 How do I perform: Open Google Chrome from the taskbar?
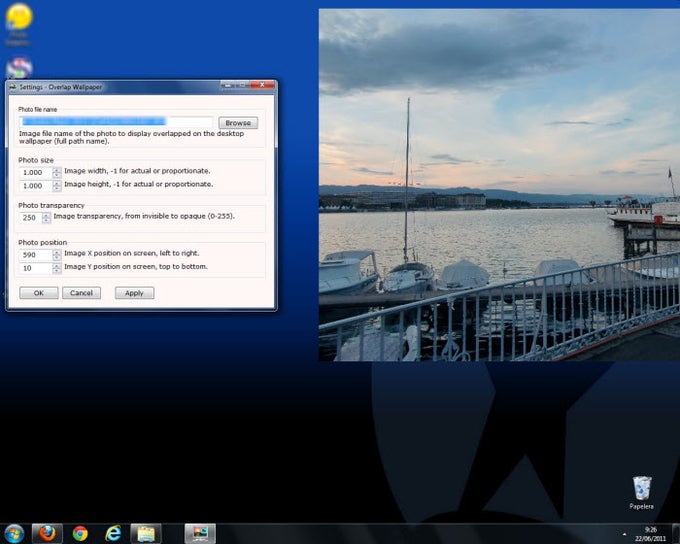80,534
